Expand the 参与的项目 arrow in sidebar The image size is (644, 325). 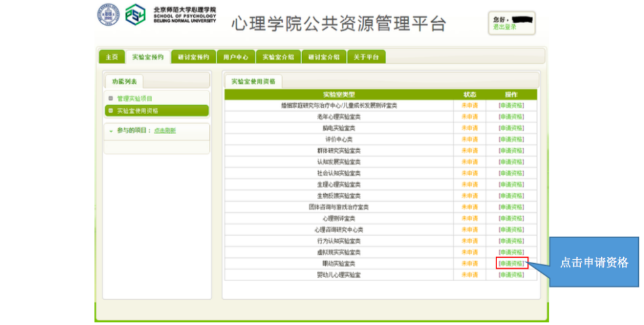pos(111,131)
